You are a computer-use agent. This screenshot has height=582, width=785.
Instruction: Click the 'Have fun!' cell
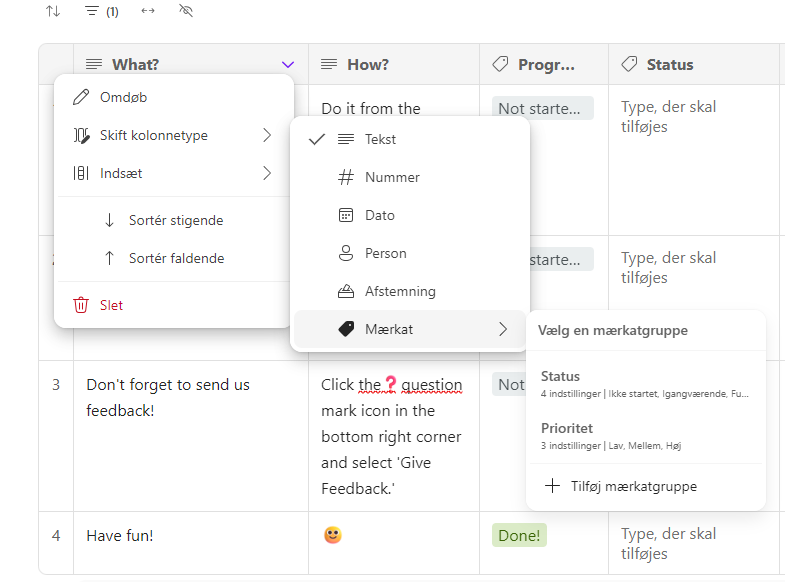(191, 542)
